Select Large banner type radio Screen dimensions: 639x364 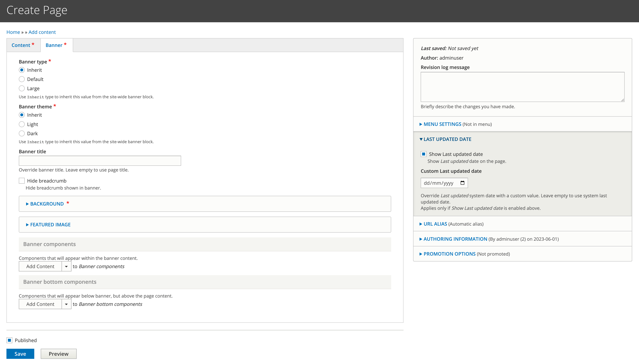[x=22, y=89]
